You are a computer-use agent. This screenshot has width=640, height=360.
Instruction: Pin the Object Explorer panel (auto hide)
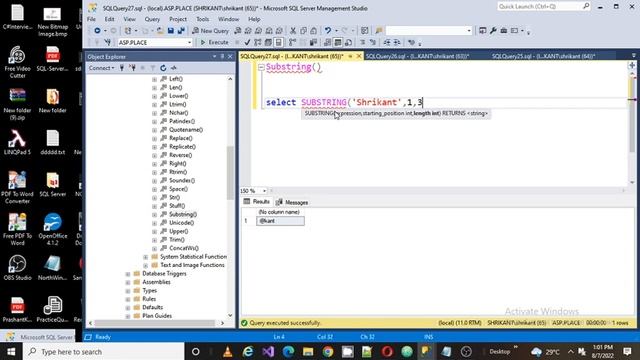tap(222, 56)
